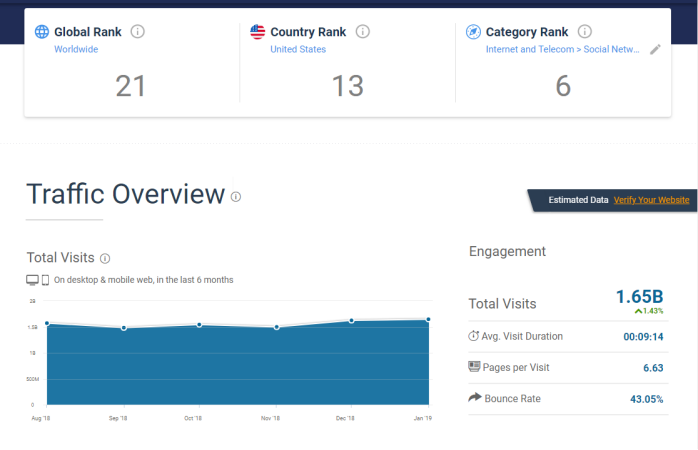Click the Total Visits chart info icon
The image size is (698, 450).
click(x=105, y=258)
